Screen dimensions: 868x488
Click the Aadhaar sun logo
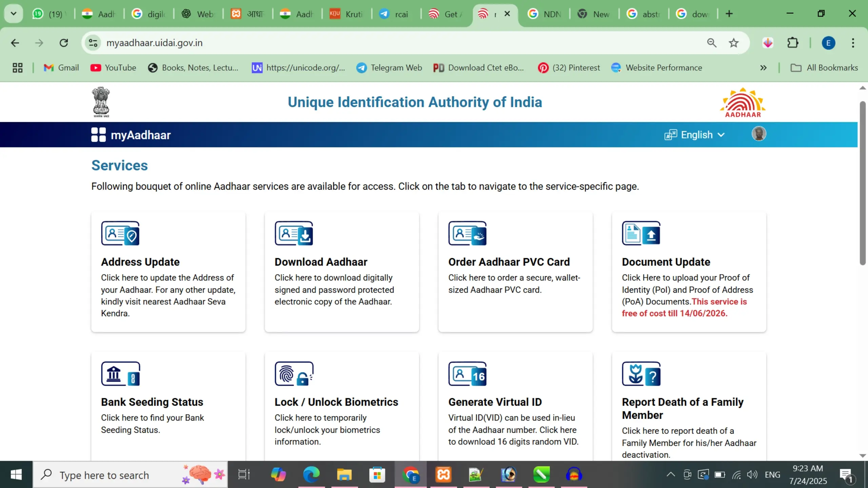(743, 102)
